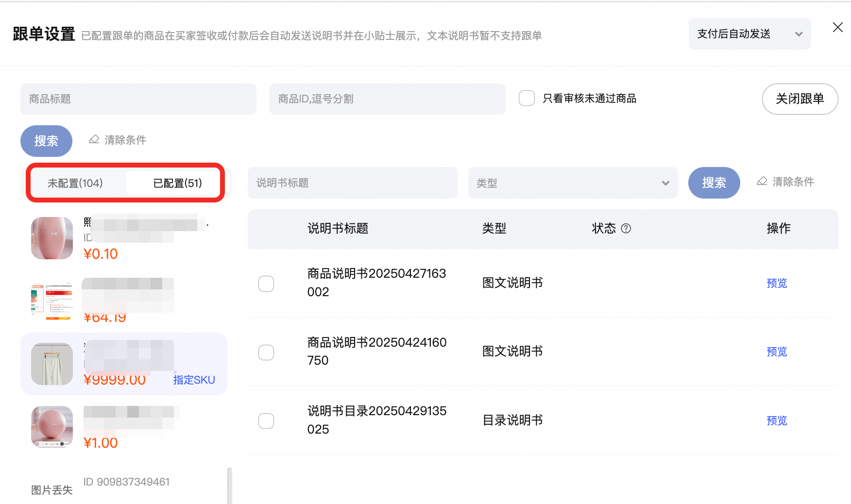Click the left 清除条件 text link
The width and height of the screenshot is (851, 504).
pos(125,140)
